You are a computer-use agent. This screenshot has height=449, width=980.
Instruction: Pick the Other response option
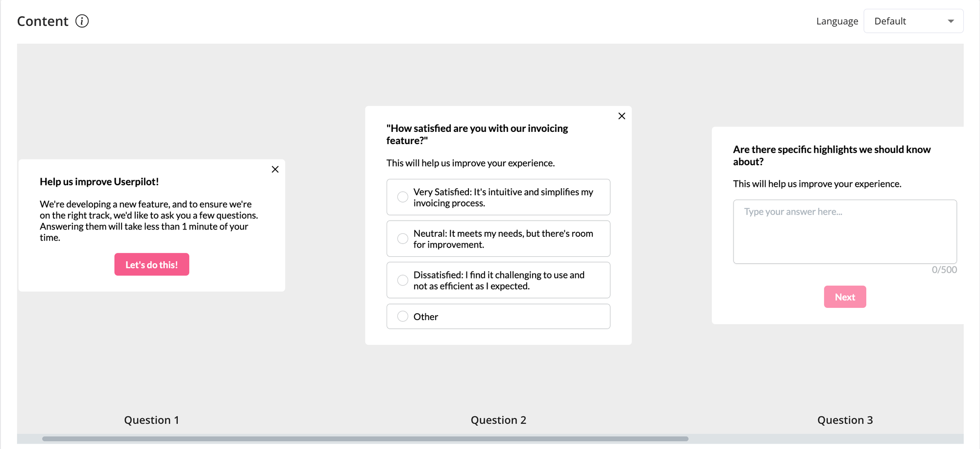[x=403, y=317]
